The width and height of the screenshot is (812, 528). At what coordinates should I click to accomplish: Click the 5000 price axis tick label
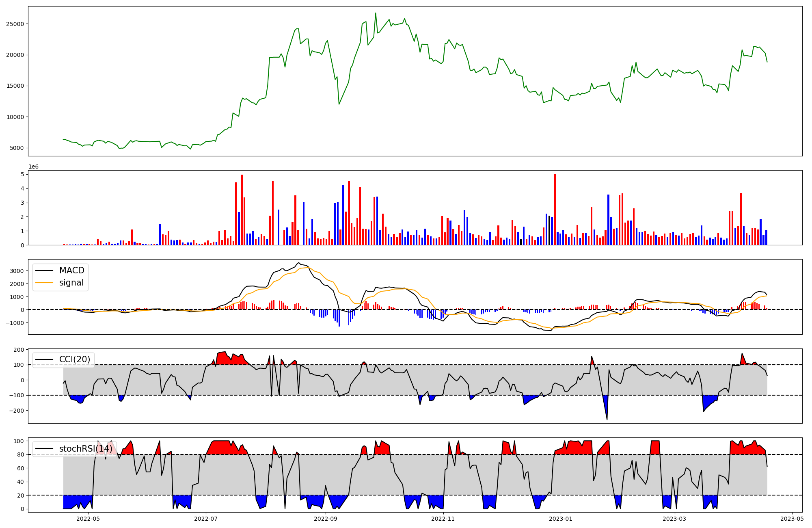tap(17, 148)
